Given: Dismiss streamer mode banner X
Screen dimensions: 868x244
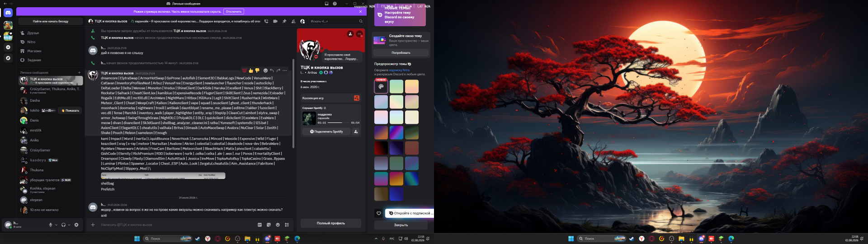Looking at the screenshot, I should tap(360, 11).
